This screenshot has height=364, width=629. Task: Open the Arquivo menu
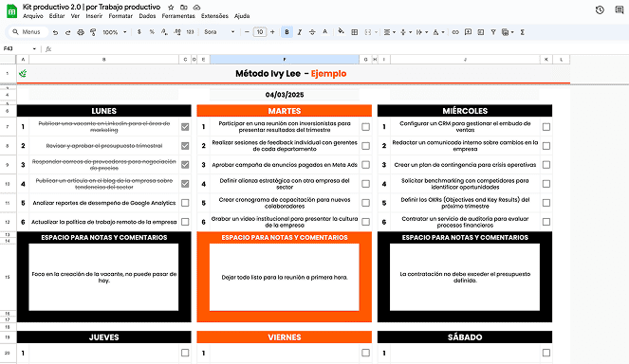click(33, 16)
